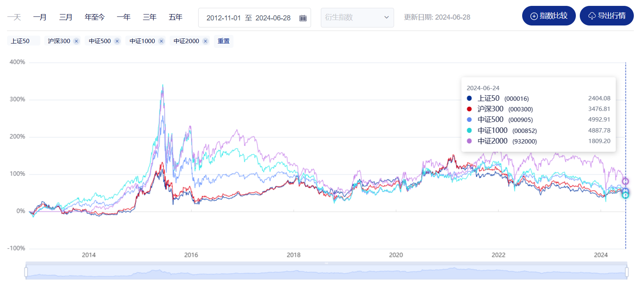The height and width of the screenshot is (287, 644).
Task: Open the 衍生指数 dropdown
Action: [x=357, y=18]
